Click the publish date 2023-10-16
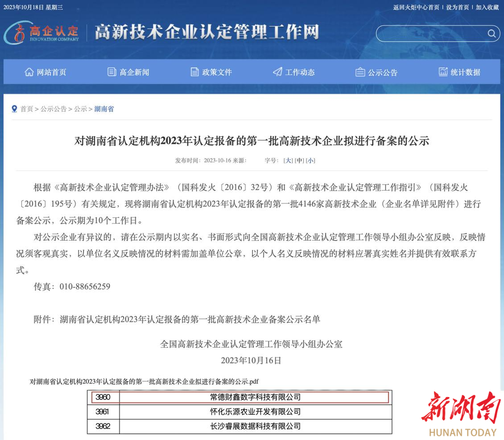 point(217,161)
